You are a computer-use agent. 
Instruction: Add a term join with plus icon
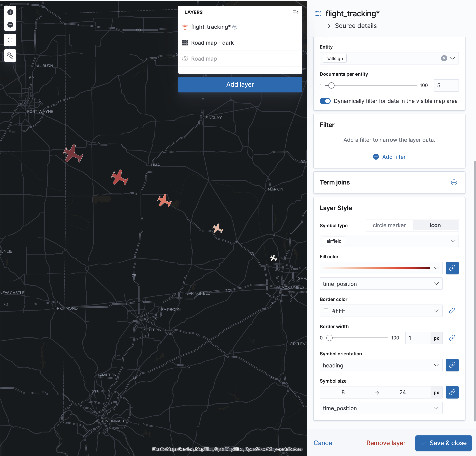pos(454,182)
